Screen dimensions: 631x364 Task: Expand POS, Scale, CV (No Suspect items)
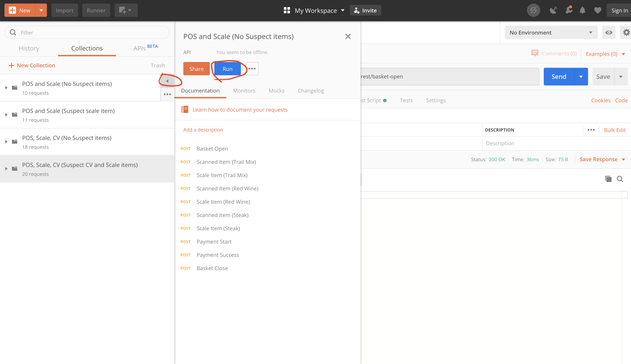6,141
